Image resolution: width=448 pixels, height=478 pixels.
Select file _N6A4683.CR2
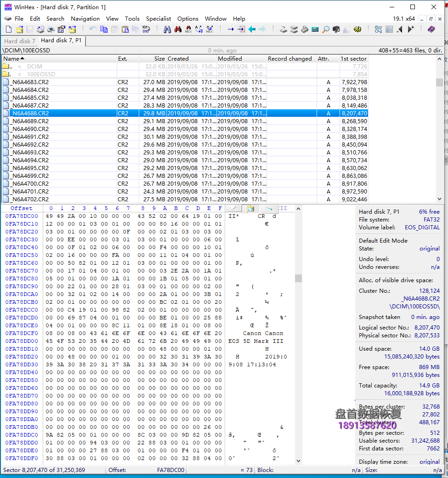click(185, 82)
